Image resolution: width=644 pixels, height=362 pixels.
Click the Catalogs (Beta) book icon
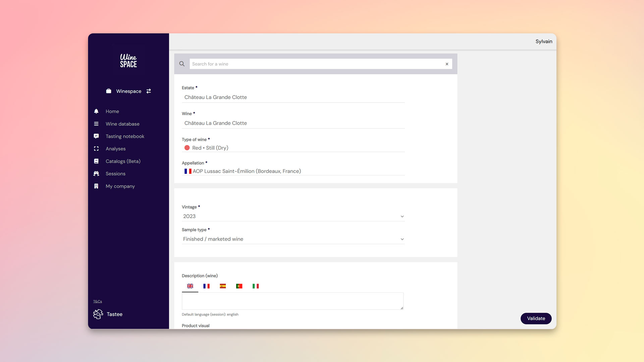(x=96, y=161)
